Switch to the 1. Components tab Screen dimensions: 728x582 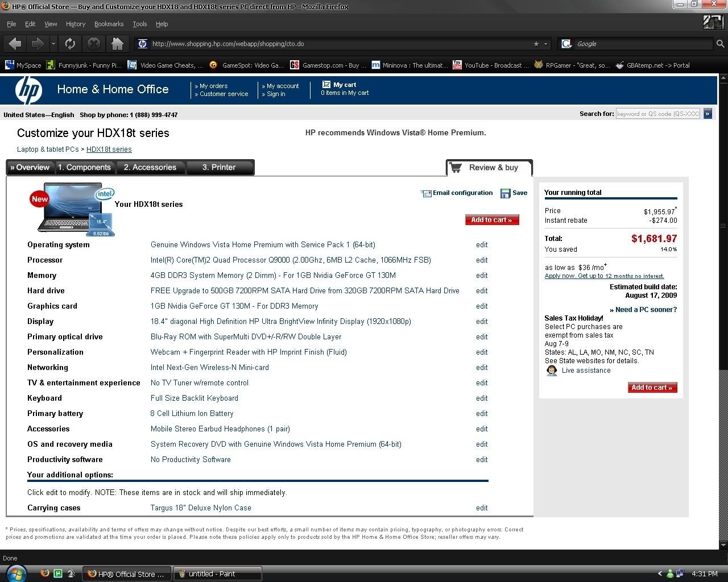(x=84, y=167)
